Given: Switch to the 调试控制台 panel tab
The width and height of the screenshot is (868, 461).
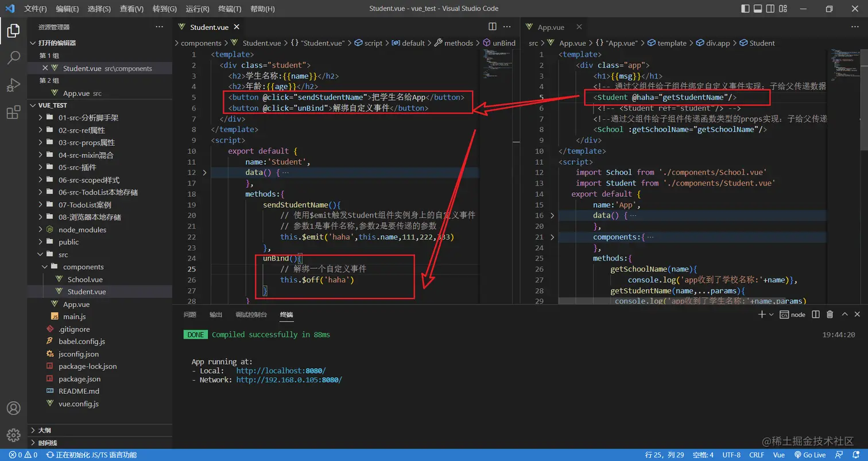Looking at the screenshot, I should (x=251, y=315).
